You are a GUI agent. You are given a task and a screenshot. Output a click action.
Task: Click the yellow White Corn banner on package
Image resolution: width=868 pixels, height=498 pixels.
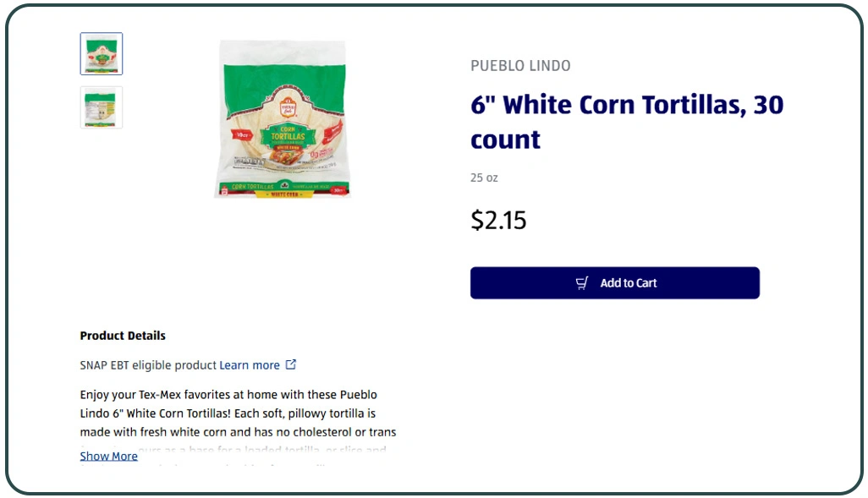point(283,194)
